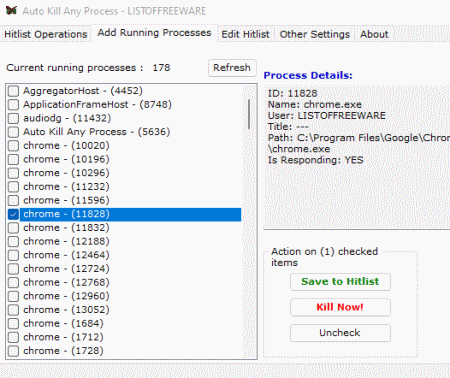Check the chrome (11832) checkbox
450x378 pixels.
point(13,228)
